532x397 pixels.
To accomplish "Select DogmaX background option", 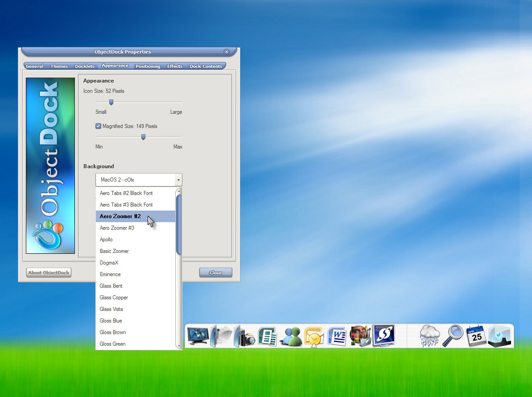I will point(136,263).
